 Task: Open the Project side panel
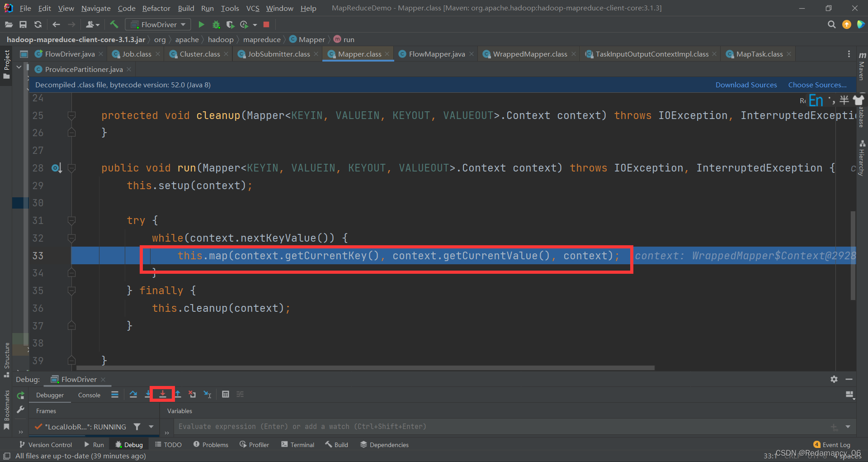[6, 64]
